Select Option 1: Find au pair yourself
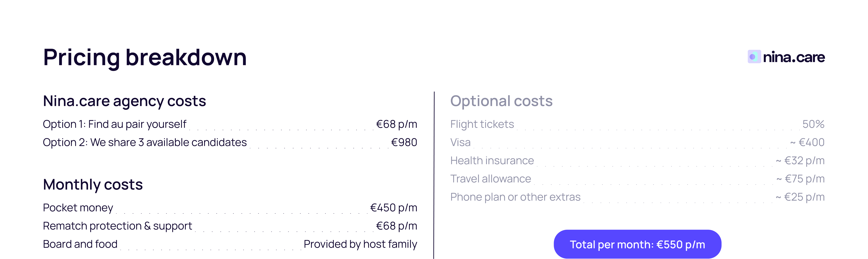The height and width of the screenshot is (259, 868). 115,124
